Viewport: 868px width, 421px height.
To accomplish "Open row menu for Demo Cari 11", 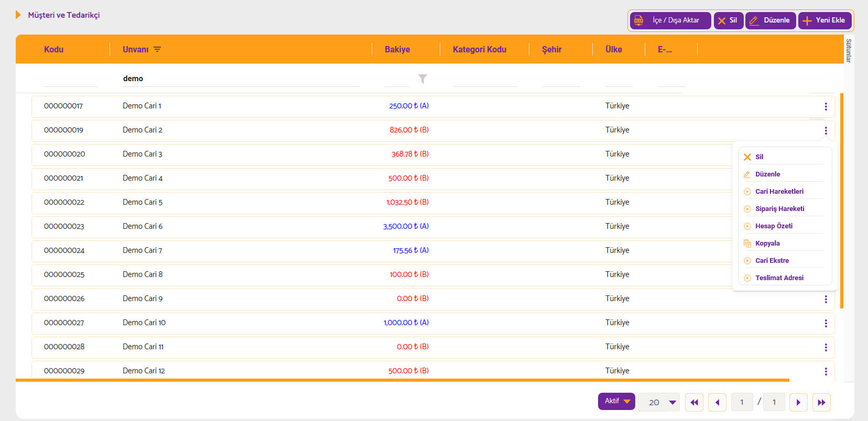I will click(x=826, y=347).
